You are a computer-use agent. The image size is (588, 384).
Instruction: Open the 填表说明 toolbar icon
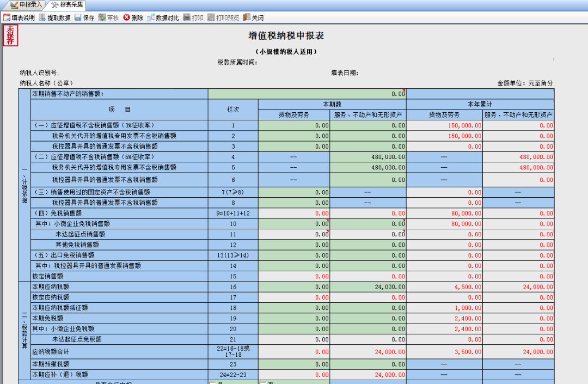click(x=21, y=16)
